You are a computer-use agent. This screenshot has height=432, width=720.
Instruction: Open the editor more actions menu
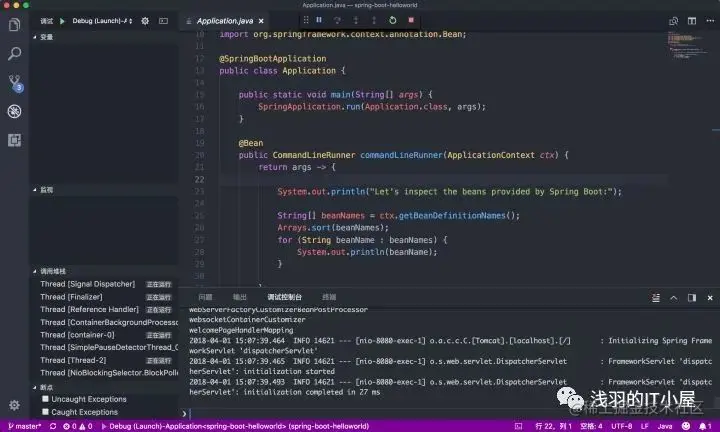coord(710,21)
